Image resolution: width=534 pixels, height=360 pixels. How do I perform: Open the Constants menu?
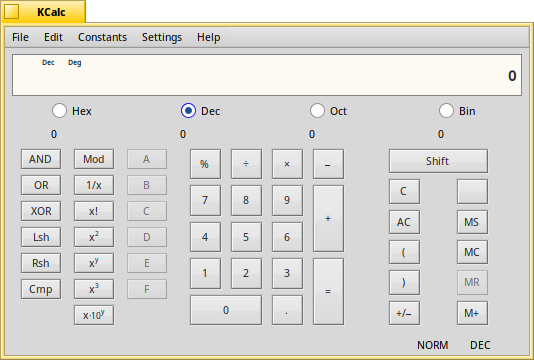click(102, 37)
